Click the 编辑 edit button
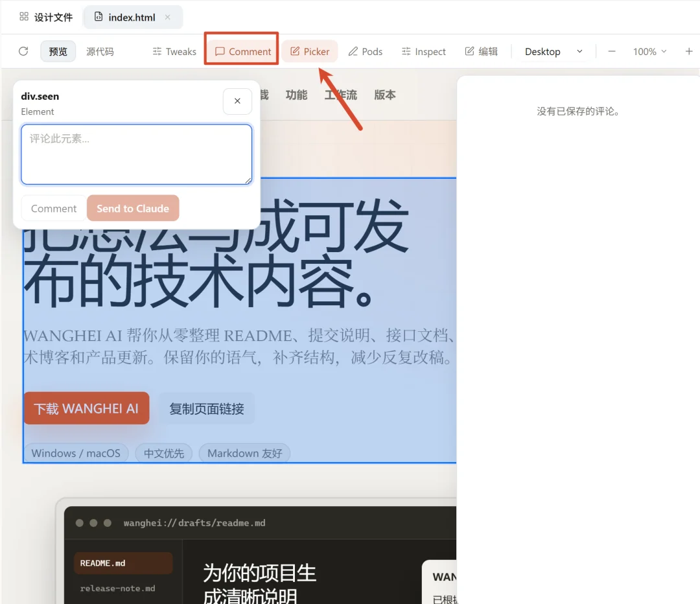 point(481,51)
